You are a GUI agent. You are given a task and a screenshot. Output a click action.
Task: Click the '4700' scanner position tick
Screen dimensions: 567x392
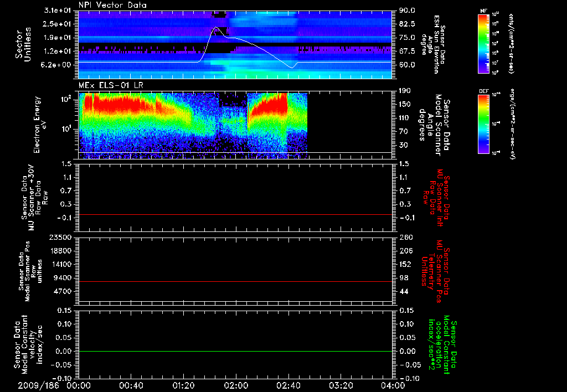point(64,291)
